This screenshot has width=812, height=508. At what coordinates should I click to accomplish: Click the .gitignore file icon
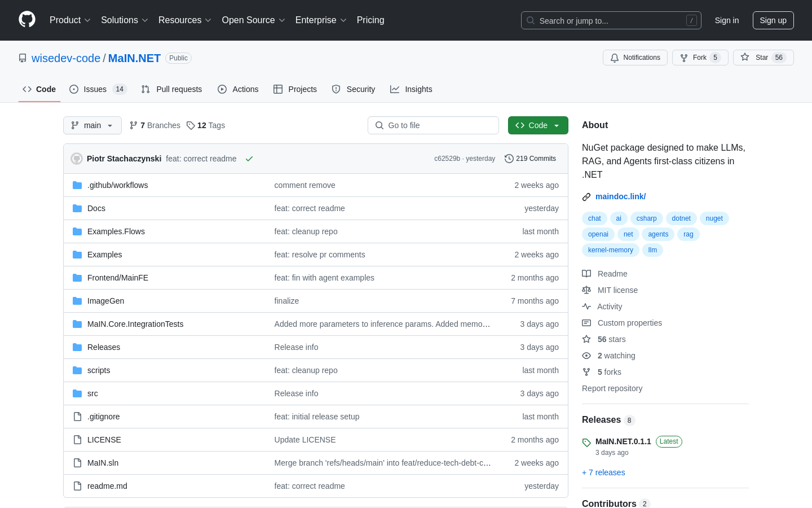[x=77, y=417]
